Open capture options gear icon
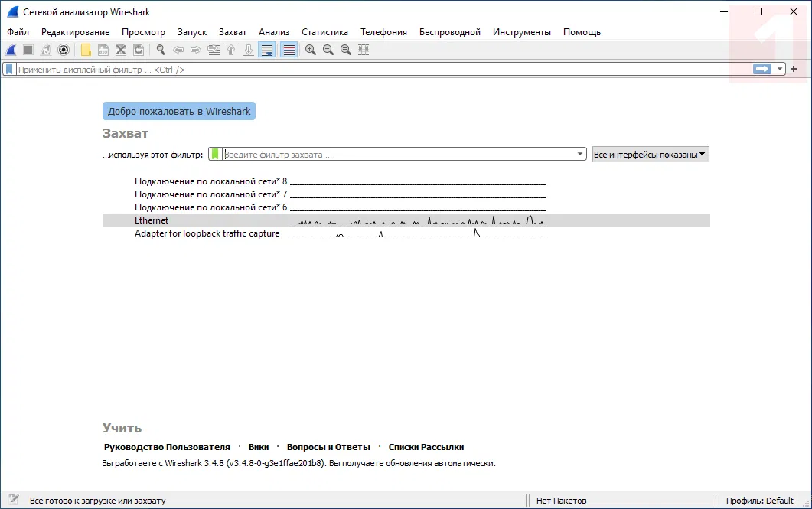Screen dimensions: 812x509 pyautogui.click(x=64, y=50)
